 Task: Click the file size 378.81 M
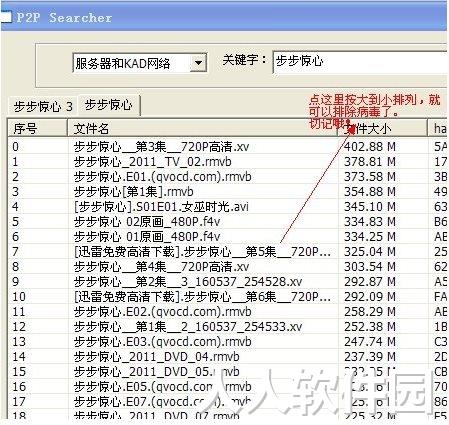(370, 162)
